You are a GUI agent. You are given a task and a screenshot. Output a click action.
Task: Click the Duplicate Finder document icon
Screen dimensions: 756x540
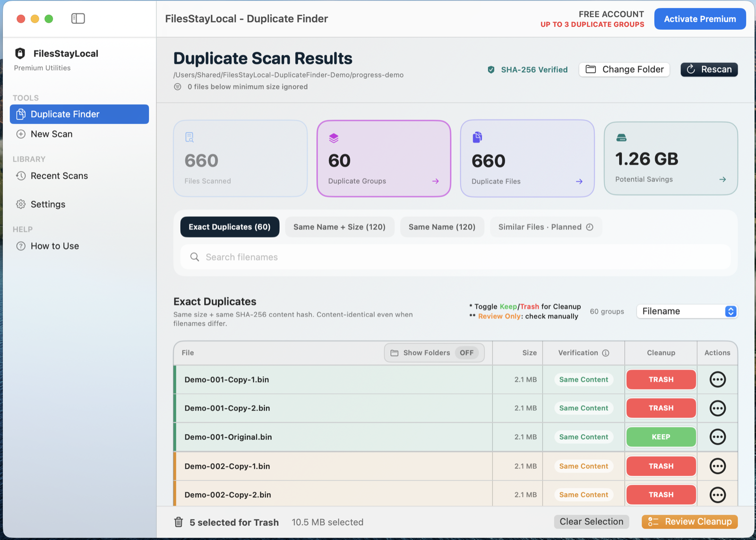(21, 114)
